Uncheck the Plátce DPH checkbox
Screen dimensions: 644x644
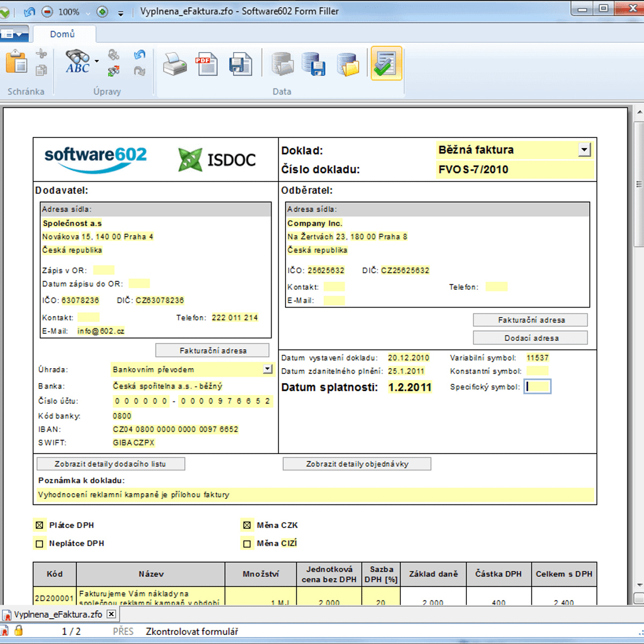point(39,525)
